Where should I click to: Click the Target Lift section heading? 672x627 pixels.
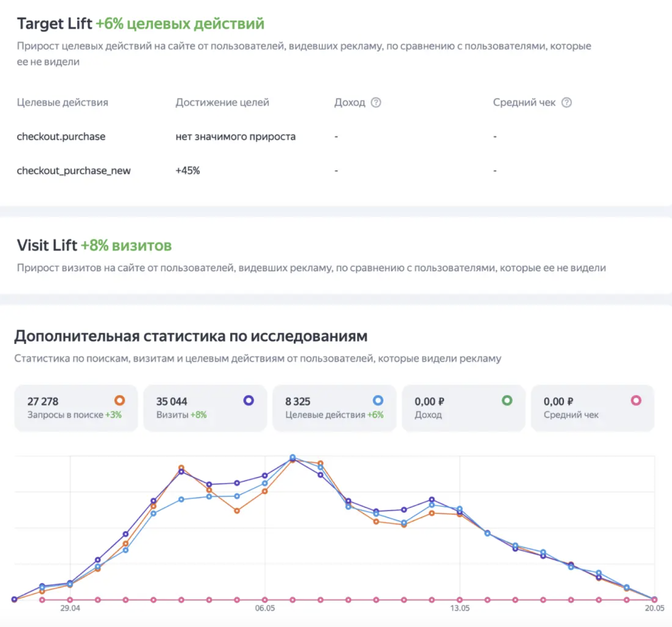54,24
